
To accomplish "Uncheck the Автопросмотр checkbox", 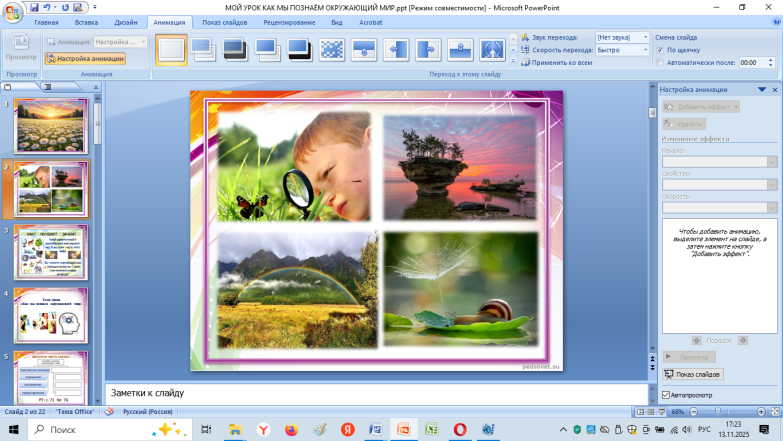I will 667,395.
